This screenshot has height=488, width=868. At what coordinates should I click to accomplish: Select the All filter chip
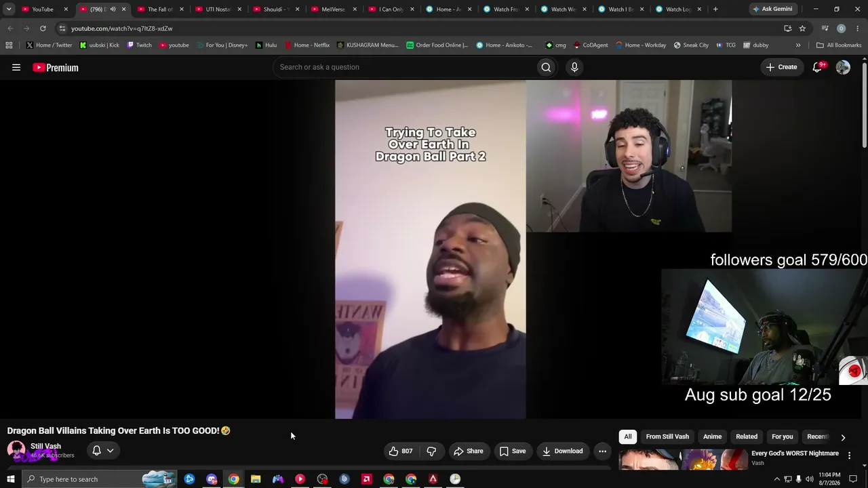pos(628,436)
